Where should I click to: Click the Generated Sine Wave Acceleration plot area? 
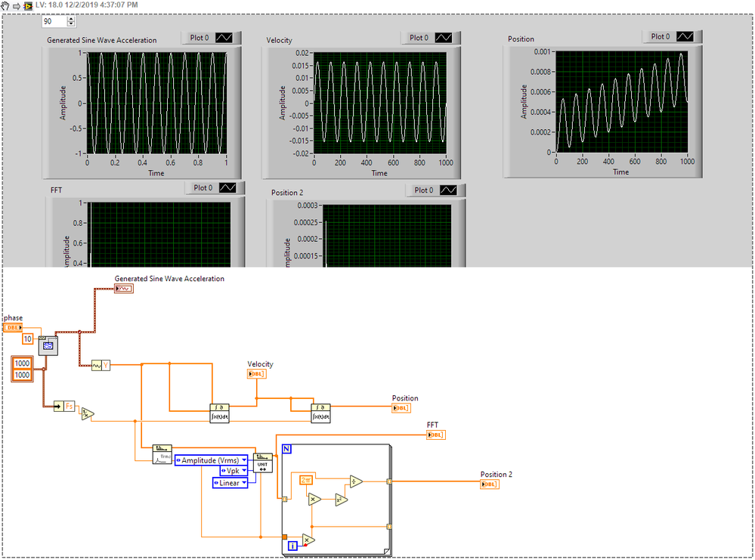click(x=156, y=103)
